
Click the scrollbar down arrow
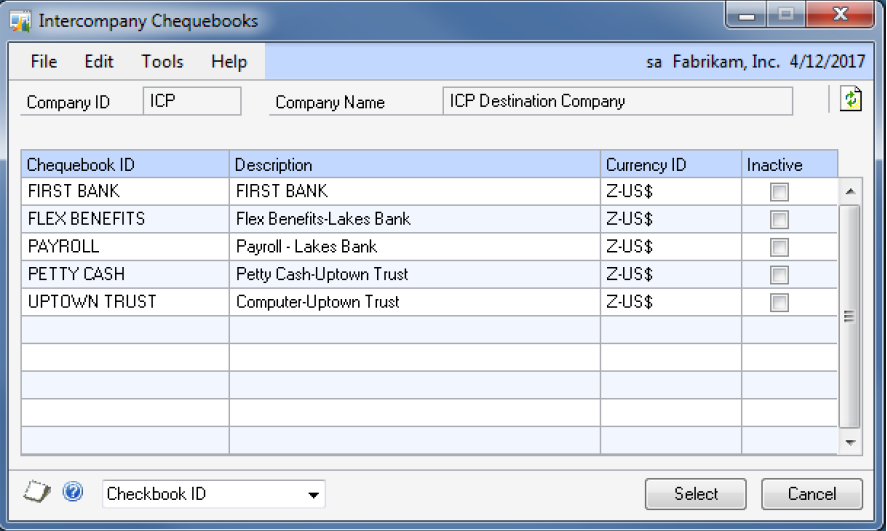pos(850,441)
